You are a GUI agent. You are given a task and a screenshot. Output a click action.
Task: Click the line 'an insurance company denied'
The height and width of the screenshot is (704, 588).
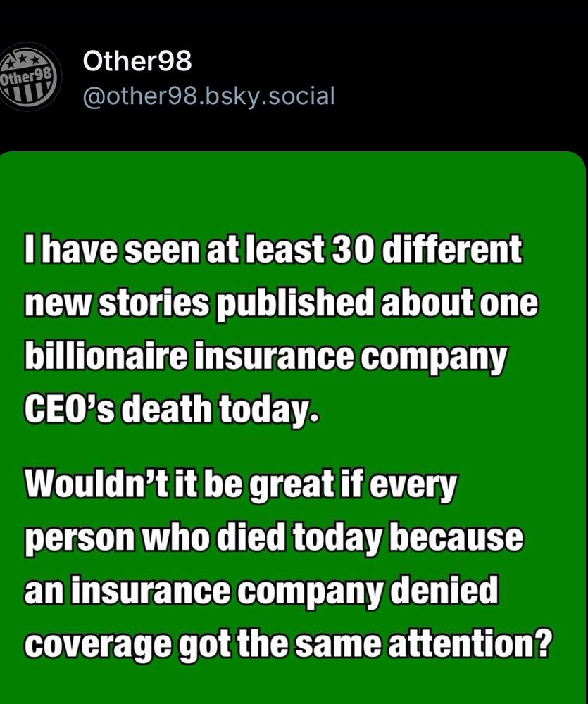point(261,592)
